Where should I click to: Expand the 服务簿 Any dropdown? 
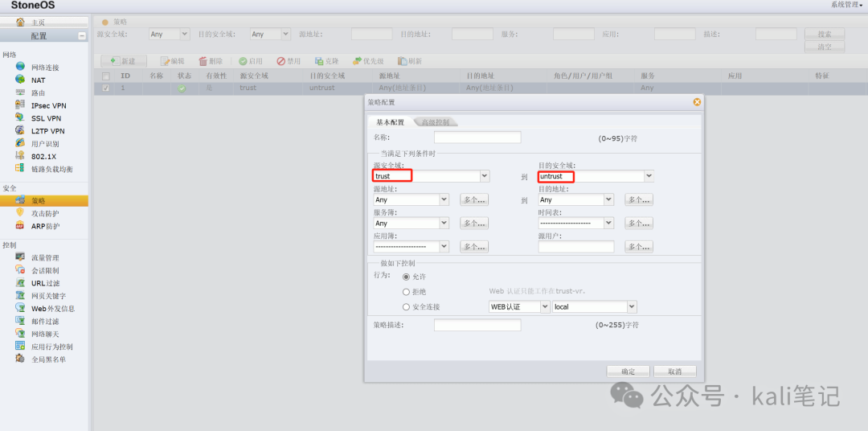[444, 223]
